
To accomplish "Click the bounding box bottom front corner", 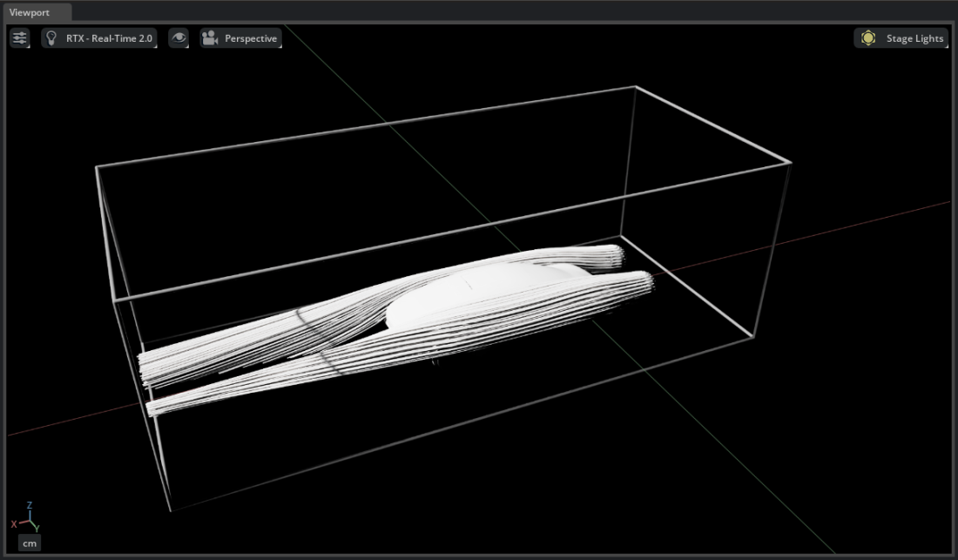I will tap(171, 509).
